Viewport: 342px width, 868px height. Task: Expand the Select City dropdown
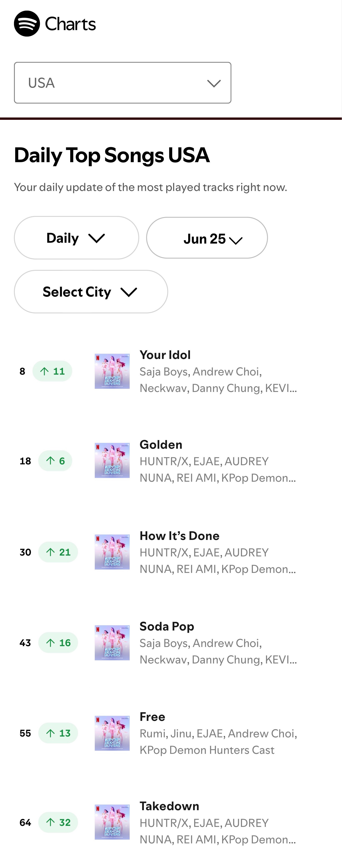click(91, 292)
